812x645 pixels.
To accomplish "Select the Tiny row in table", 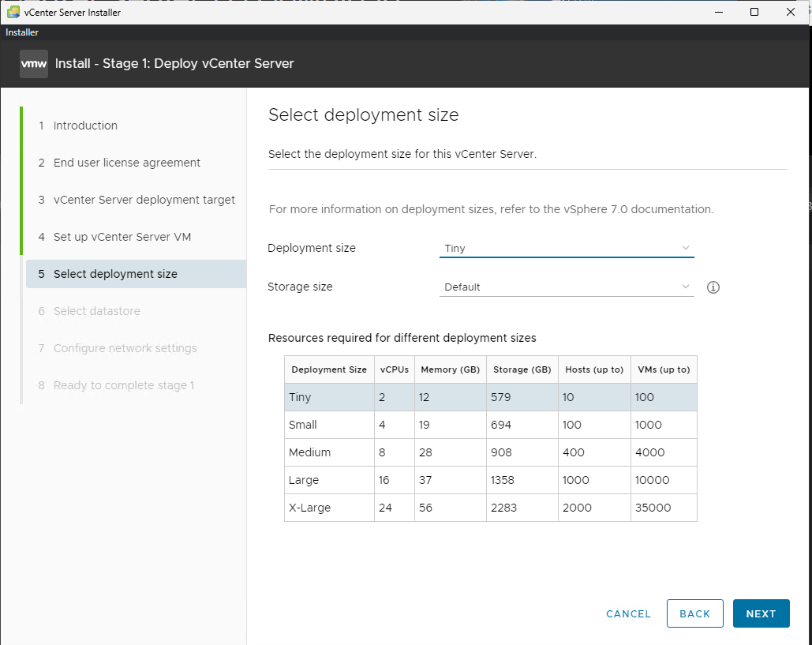I will (490, 397).
